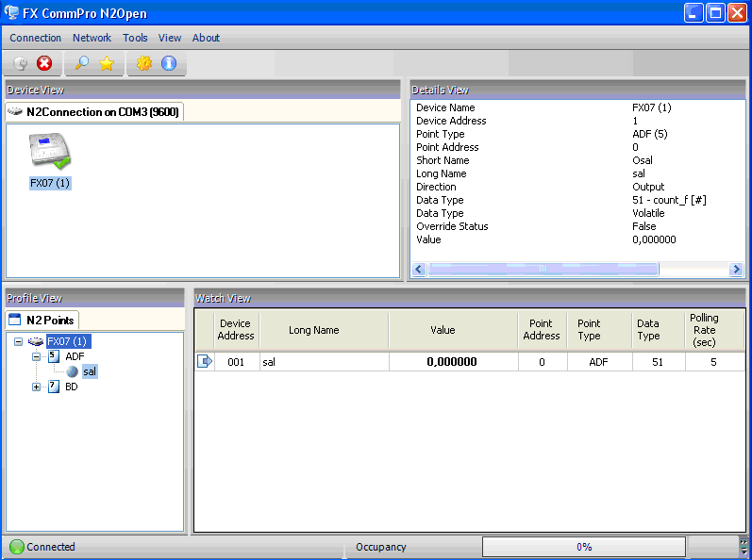Open the Connection menu
Viewport: 752px width, 560px height.
(36, 38)
